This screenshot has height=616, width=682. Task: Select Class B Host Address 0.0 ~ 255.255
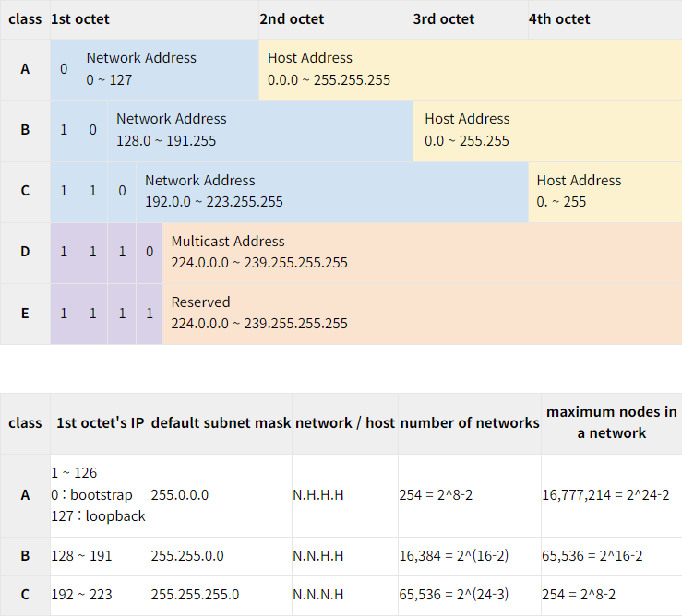point(547,131)
